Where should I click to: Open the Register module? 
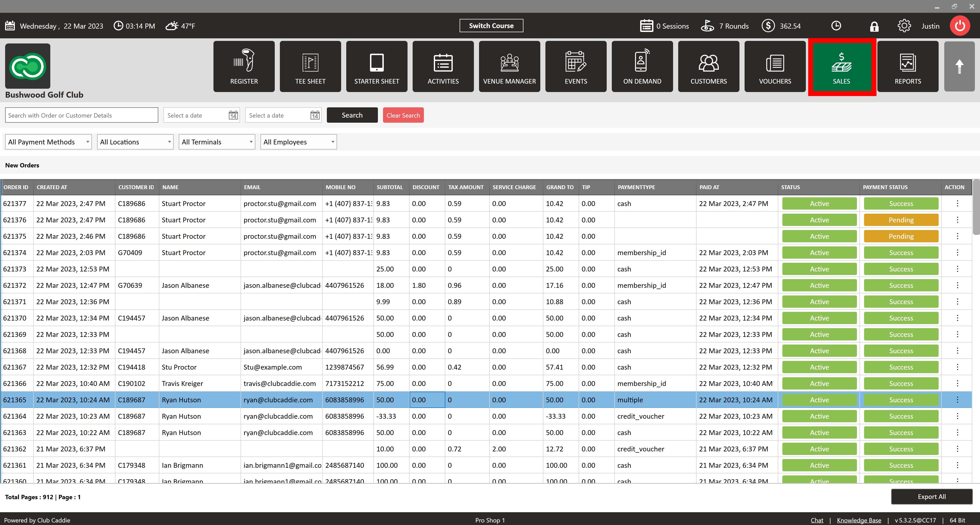244,67
